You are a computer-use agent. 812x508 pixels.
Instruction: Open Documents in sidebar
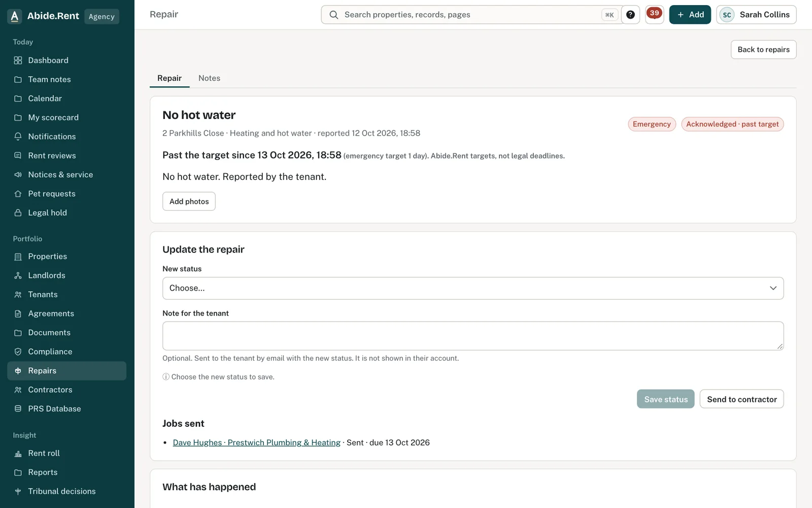point(67,333)
